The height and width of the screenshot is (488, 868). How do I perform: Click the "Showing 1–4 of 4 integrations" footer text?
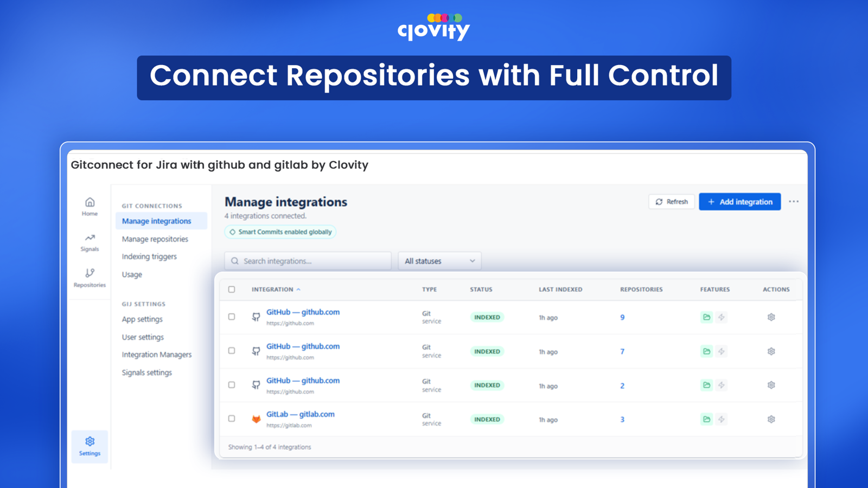pyautogui.click(x=270, y=447)
